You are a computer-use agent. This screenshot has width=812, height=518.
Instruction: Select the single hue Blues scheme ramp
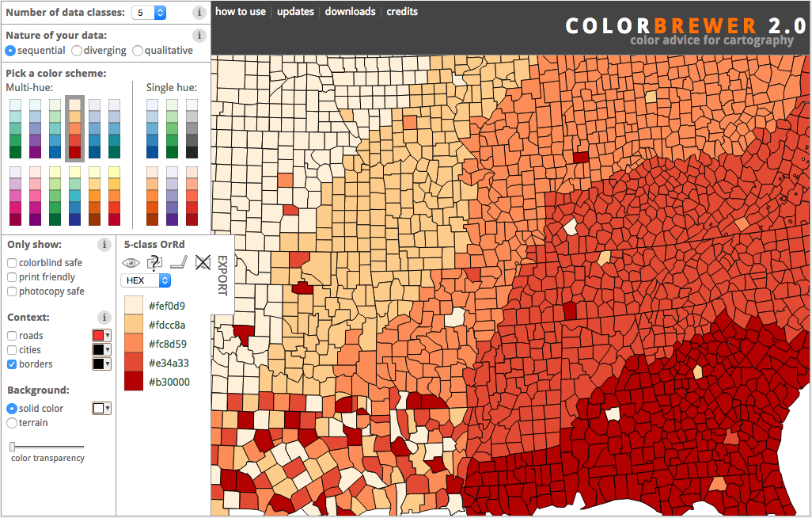tap(152, 128)
